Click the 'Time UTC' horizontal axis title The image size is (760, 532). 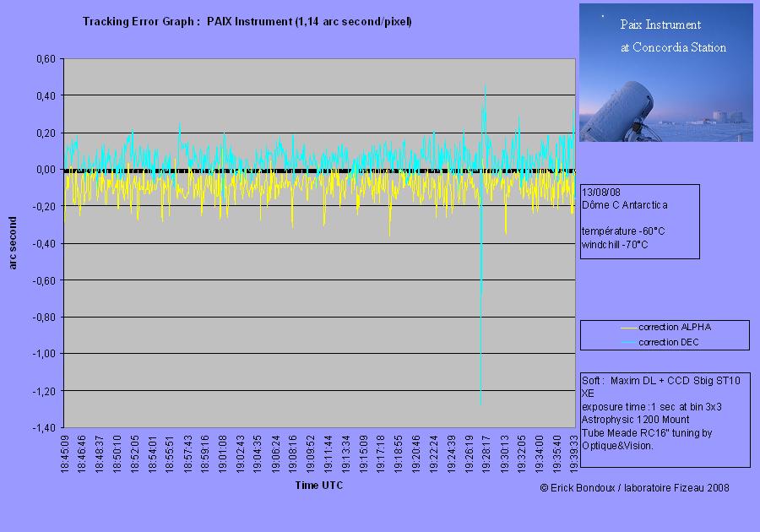319,485
